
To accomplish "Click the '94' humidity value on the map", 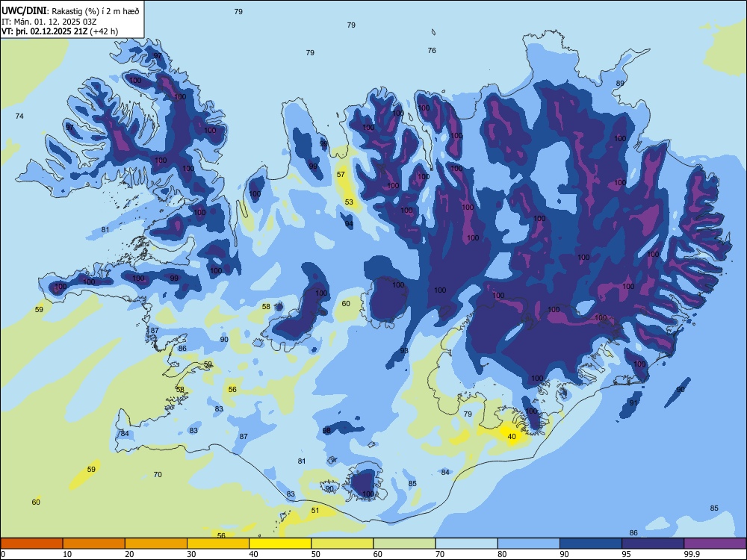I will pos(349,224).
